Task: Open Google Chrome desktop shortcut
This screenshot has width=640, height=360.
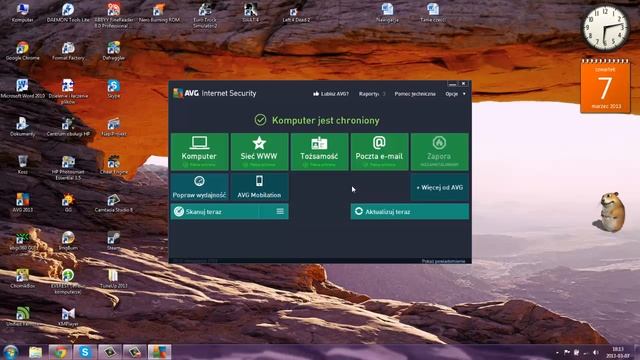Action: tap(22, 51)
